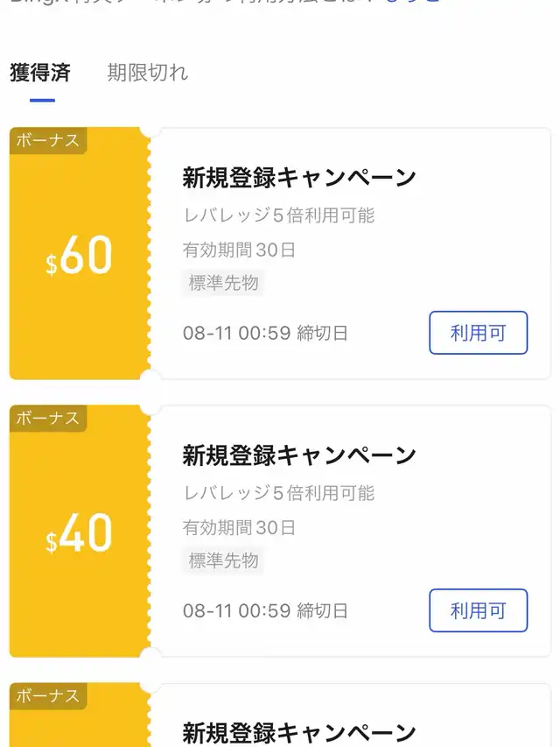Click the ボーナス badge on the third coupon

(47, 696)
